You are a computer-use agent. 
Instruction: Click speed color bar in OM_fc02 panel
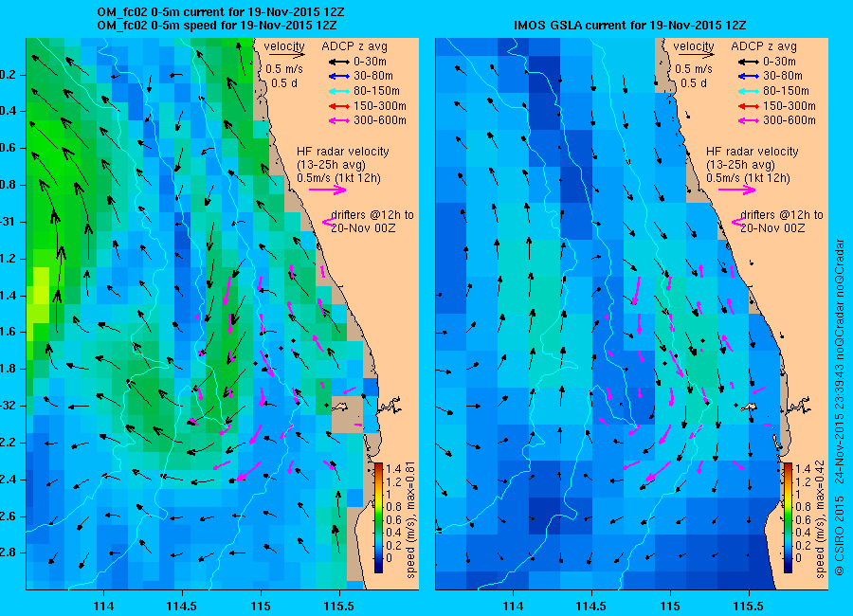tap(378, 517)
